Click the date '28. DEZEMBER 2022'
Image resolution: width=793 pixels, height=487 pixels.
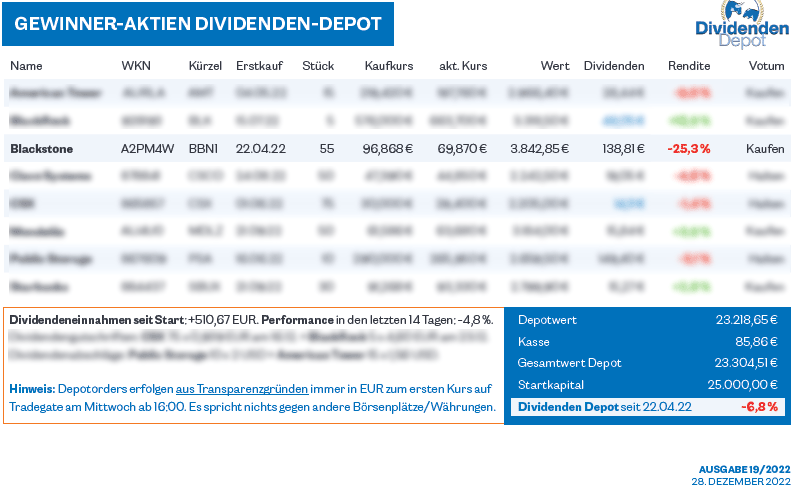[741, 481]
